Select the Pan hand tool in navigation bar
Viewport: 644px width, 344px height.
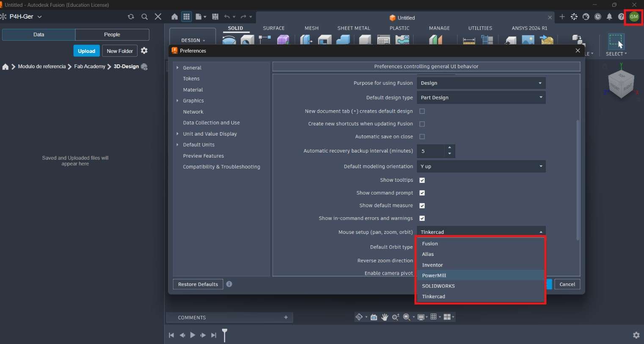[x=385, y=317]
